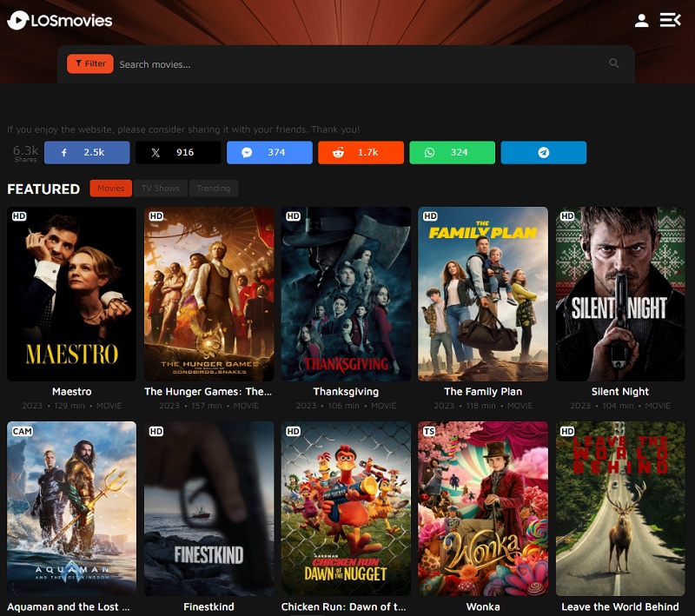Open the Aquaman poster

tap(72, 508)
